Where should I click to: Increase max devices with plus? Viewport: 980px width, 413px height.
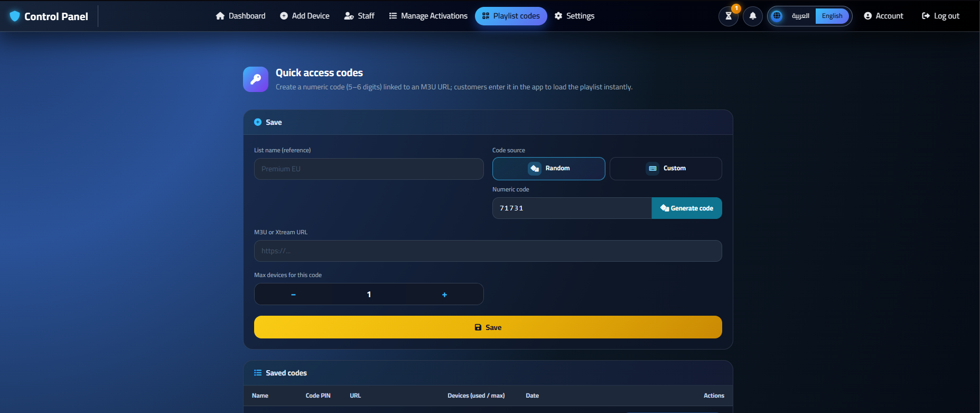tap(444, 295)
